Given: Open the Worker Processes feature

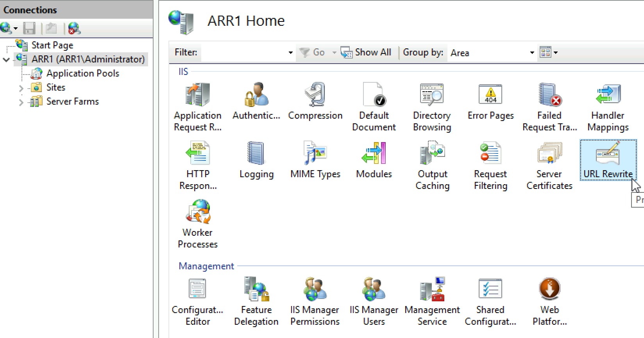Looking at the screenshot, I should pyautogui.click(x=198, y=224).
